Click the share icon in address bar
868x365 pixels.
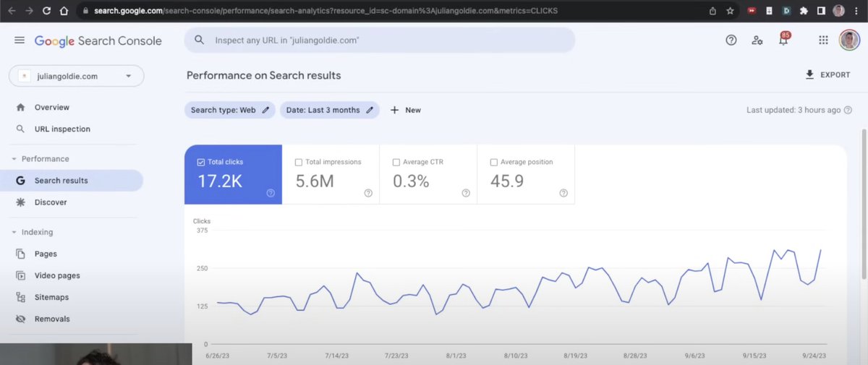coord(712,11)
